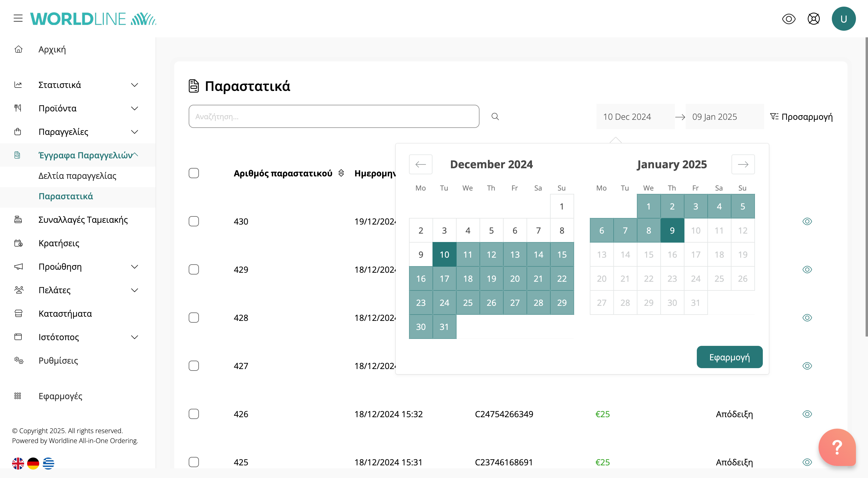Open the orange help question bubble
This screenshot has width=868, height=478.
point(837,447)
